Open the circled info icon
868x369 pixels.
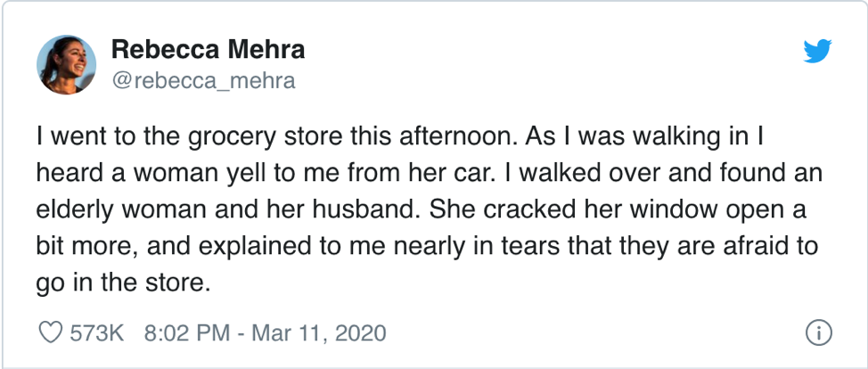818,332
